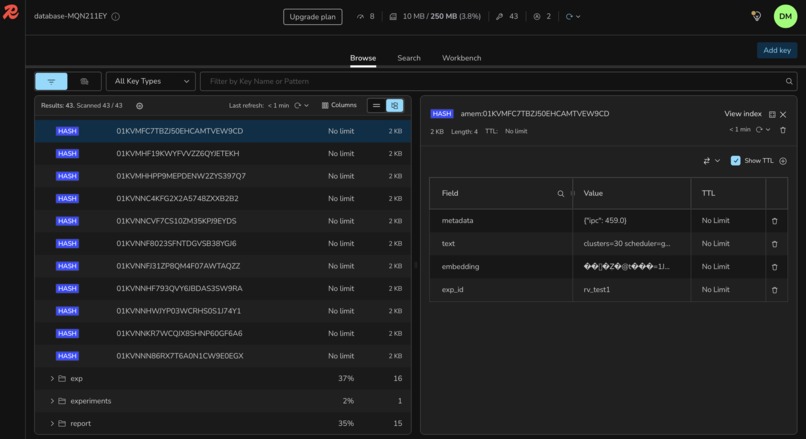This screenshot has height=439, width=806.
Task: Click the memory usage 10 MB stat
Action: click(x=435, y=16)
